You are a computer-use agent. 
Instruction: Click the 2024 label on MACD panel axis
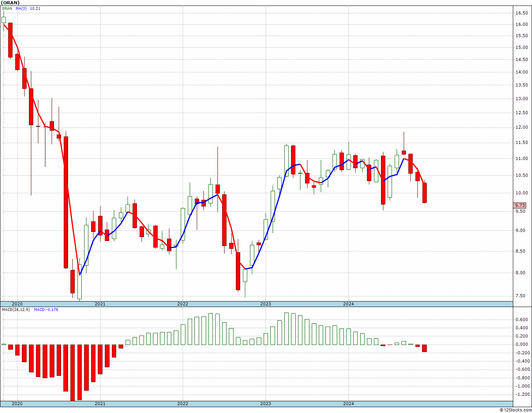tap(349, 404)
